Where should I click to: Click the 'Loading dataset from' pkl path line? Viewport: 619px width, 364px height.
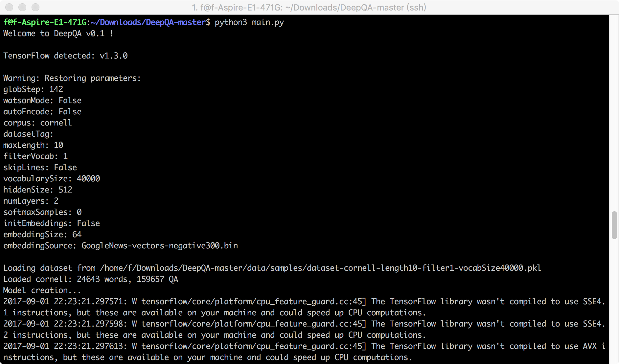pyautogui.click(x=272, y=268)
